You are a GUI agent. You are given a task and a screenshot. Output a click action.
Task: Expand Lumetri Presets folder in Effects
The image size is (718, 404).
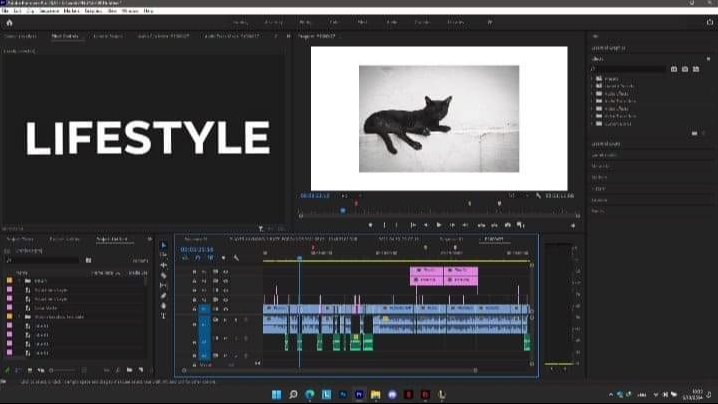pyautogui.click(x=592, y=86)
